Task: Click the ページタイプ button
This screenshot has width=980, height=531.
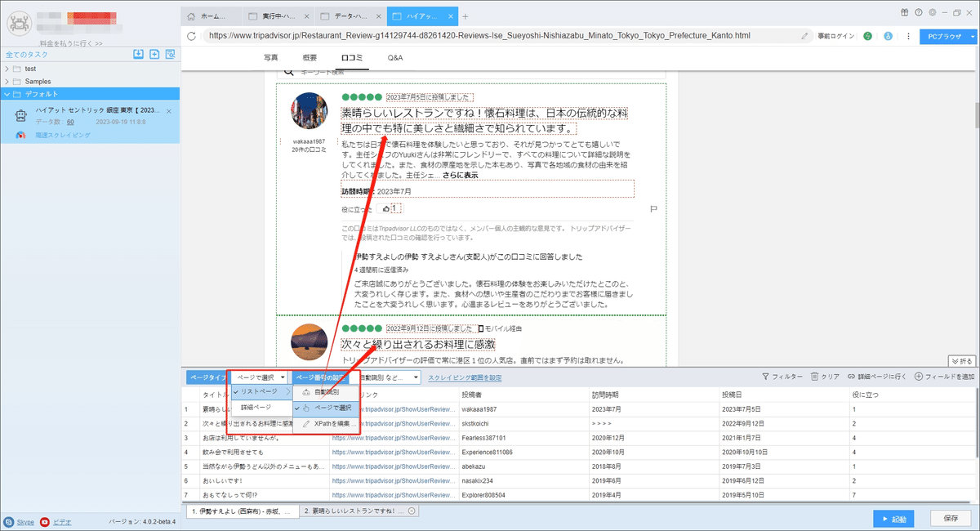Action: click(x=207, y=377)
